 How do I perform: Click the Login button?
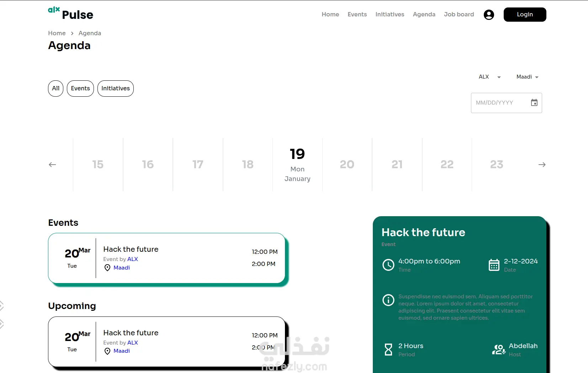pyautogui.click(x=525, y=15)
